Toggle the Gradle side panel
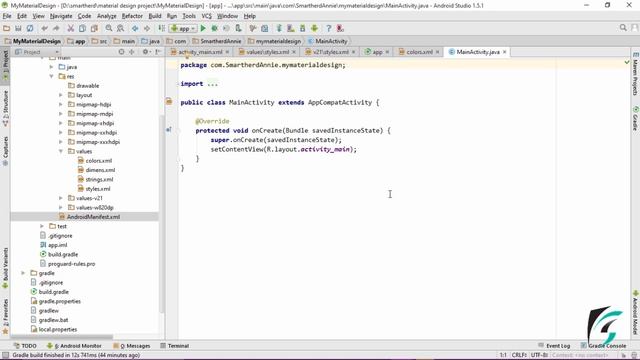The height and width of the screenshot is (360, 640). tap(635, 118)
